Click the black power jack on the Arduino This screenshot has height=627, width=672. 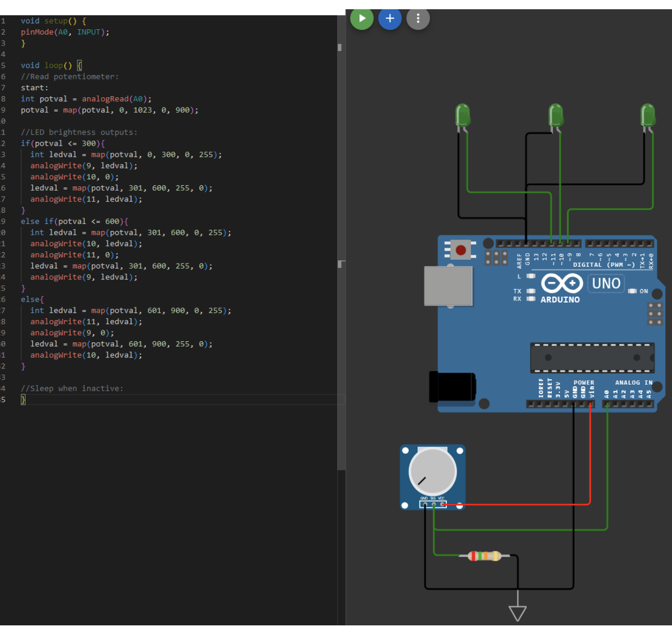(x=452, y=386)
